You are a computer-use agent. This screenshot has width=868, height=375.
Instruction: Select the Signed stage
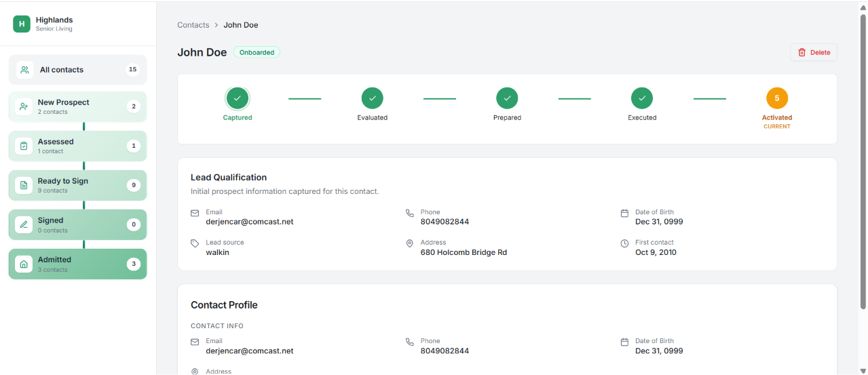[x=77, y=224]
